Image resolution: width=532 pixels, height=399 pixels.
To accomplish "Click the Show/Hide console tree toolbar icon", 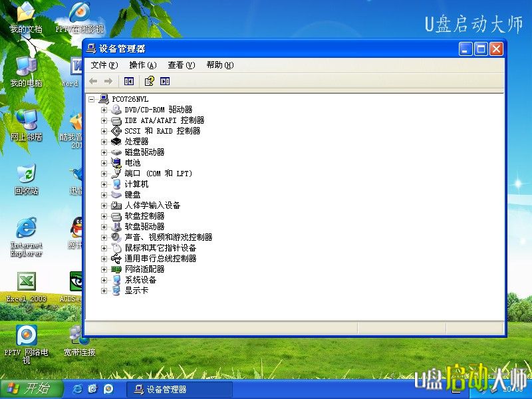I will click(129, 81).
